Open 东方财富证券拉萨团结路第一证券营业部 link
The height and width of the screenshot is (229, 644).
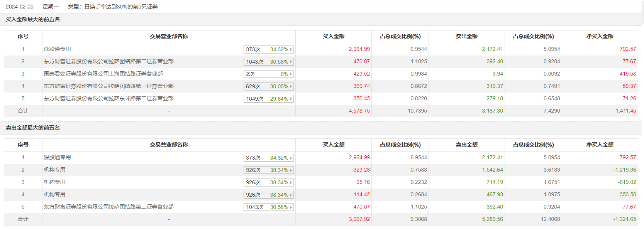(x=108, y=86)
